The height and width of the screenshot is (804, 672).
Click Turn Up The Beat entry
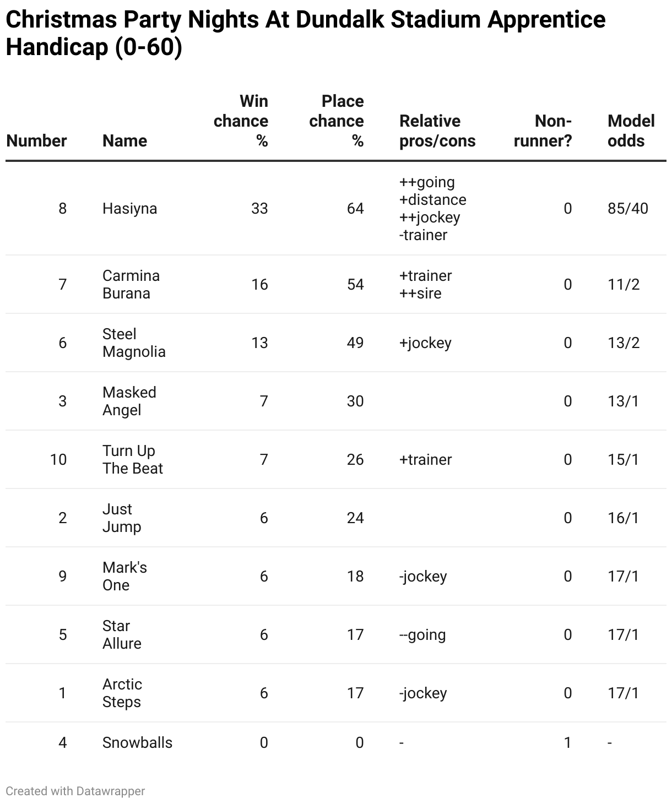click(x=133, y=459)
